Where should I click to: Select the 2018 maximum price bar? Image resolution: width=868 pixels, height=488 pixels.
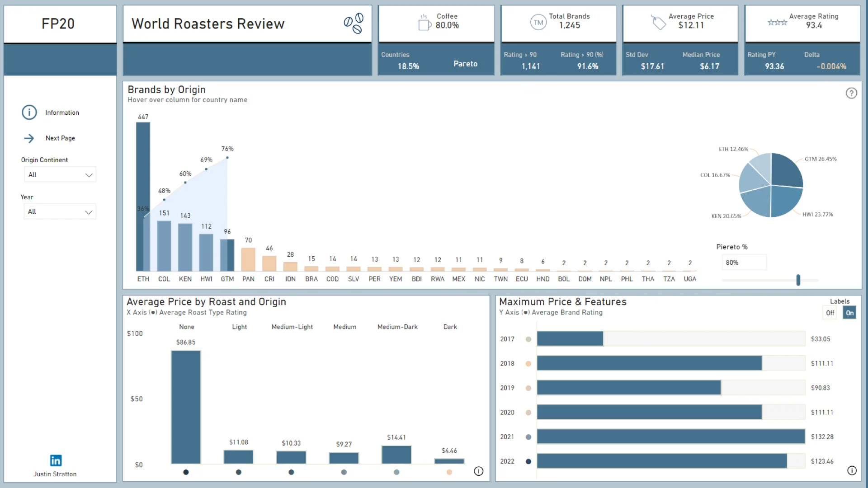[x=649, y=363]
